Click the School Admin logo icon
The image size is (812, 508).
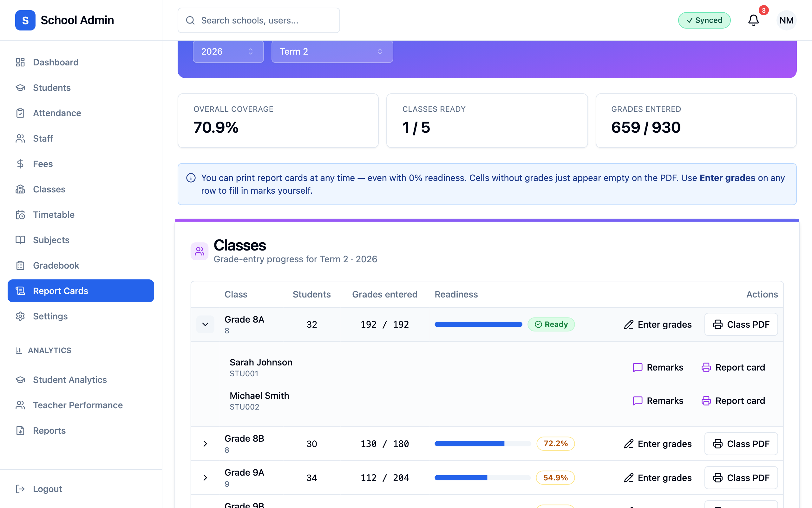(x=25, y=20)
